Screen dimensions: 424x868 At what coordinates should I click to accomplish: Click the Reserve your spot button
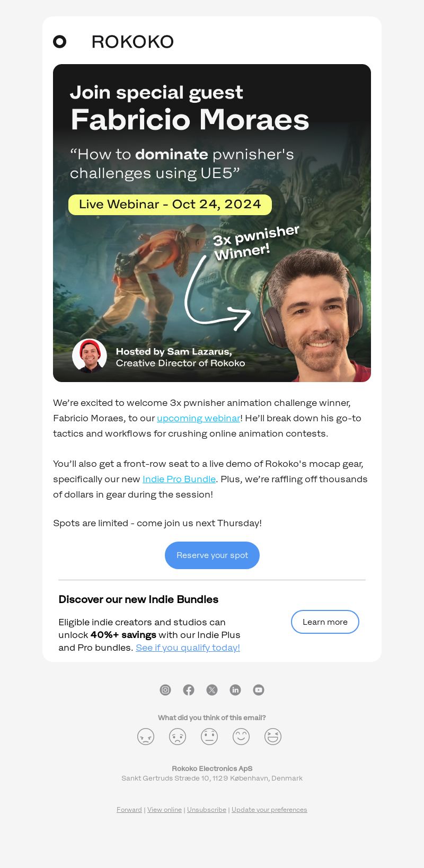[x=212, y=555]
